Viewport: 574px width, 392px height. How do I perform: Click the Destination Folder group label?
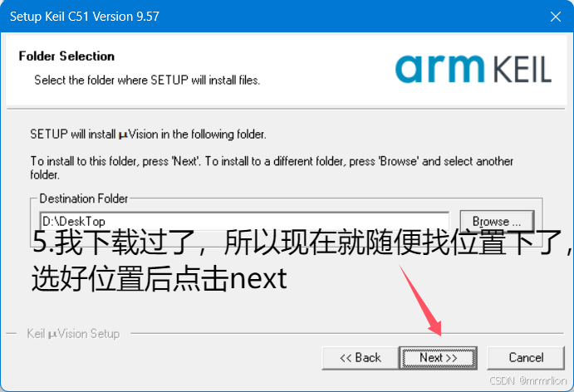pos(84,198)
